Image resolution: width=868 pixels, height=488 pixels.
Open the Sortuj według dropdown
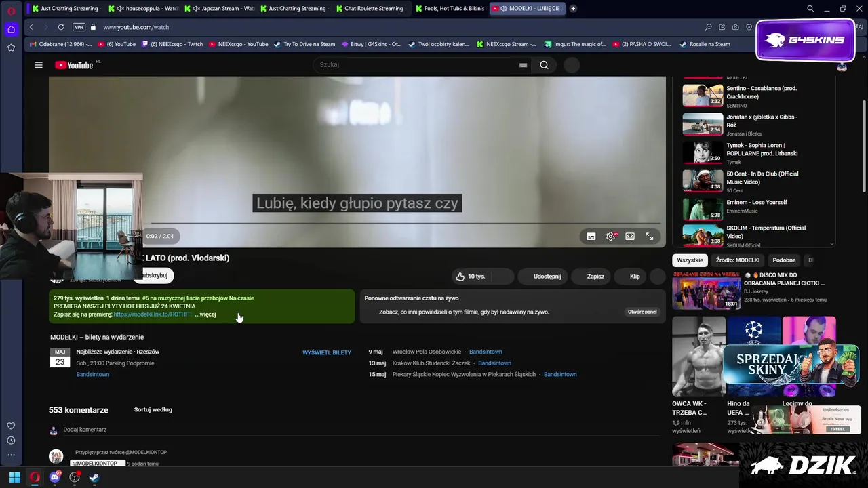point(153,410)
